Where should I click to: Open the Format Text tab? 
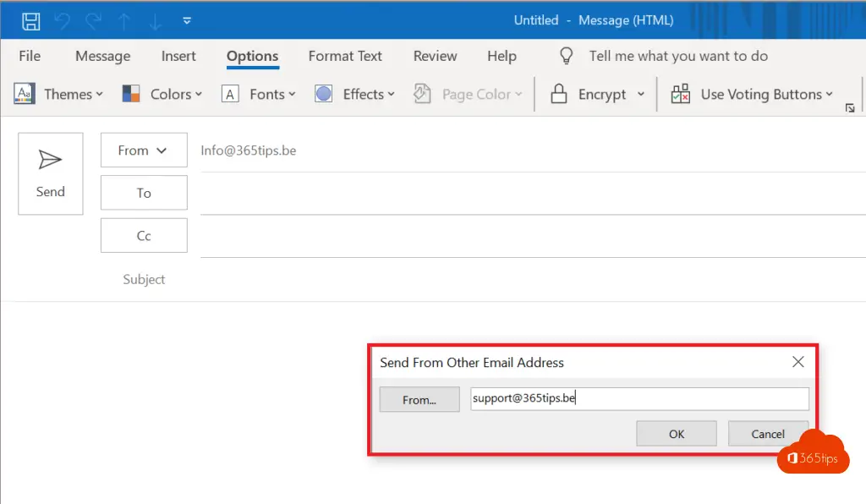pyautogui.click(x=345, y=56)
